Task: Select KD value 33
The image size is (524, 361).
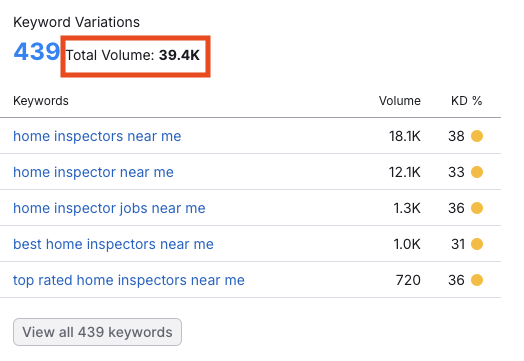Action: (456, 172)
